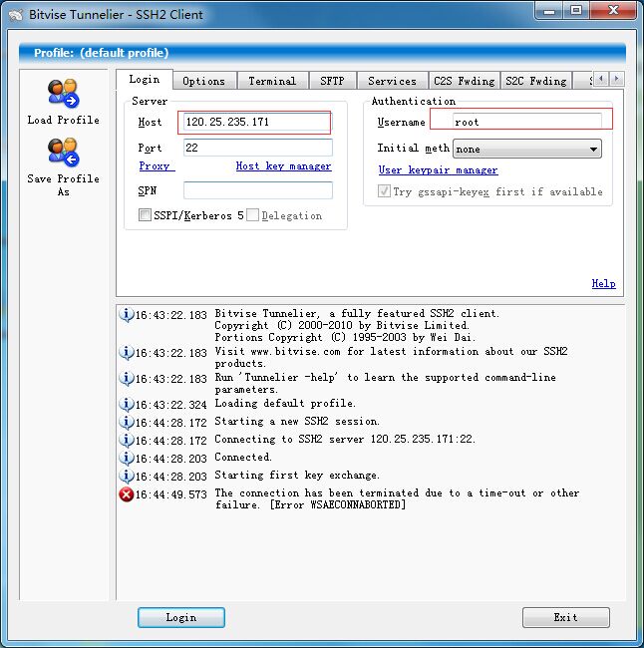Screen dimensions: 644x648
Task: Click the WSAECONNABORTED error message text
Action: click(397, 498)
